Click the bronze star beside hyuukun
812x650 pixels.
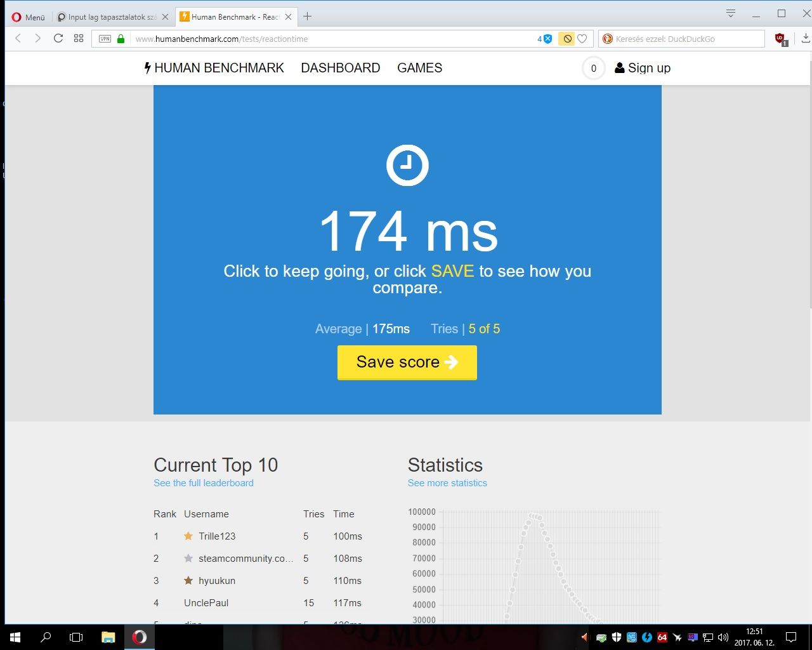pyautogui.click(x=188, y=580)
